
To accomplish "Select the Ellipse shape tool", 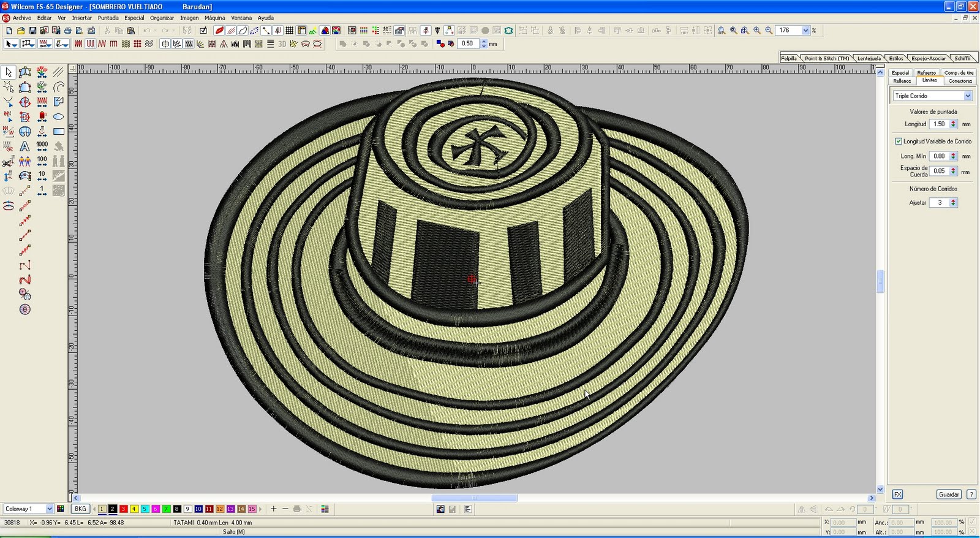I will point(59,117).
